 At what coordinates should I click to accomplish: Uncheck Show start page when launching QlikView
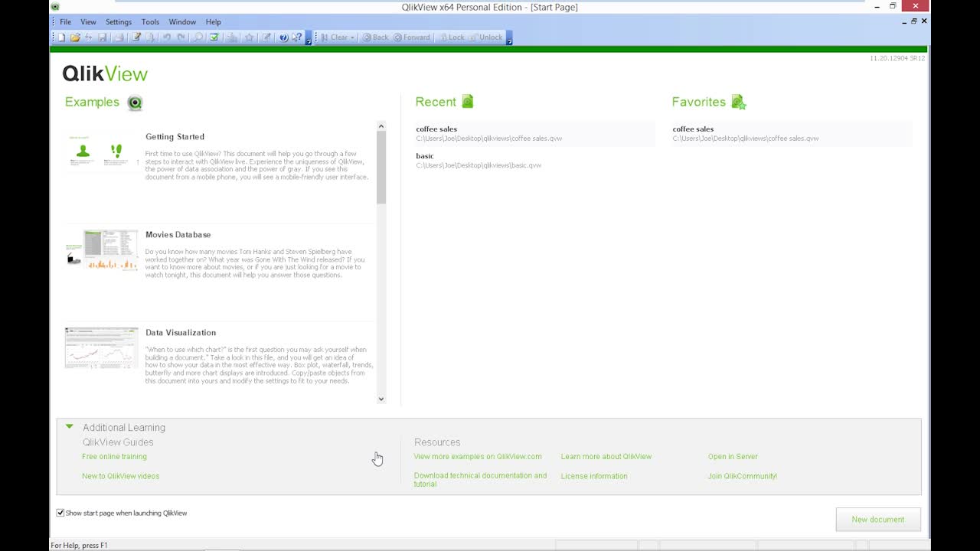pos(60,513)
